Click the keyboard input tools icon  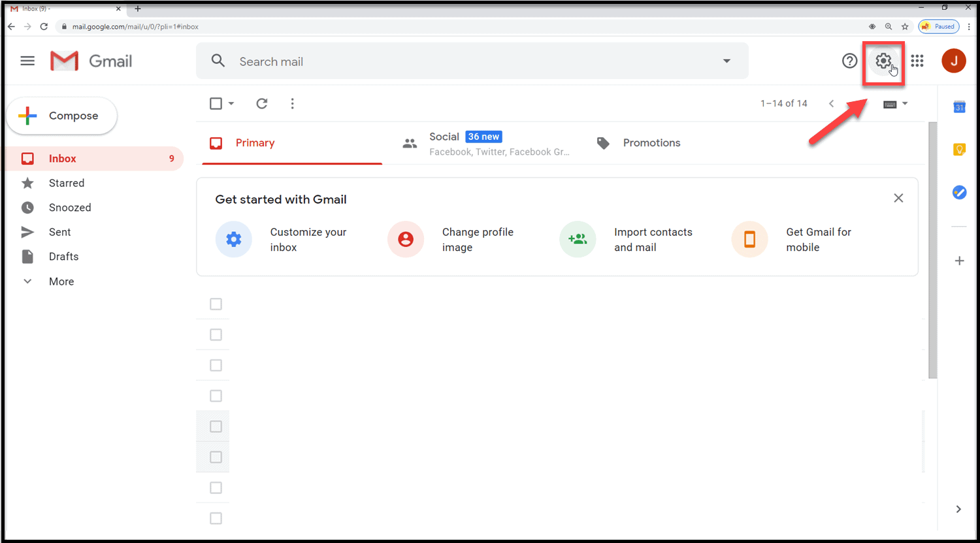coord(889,104)
